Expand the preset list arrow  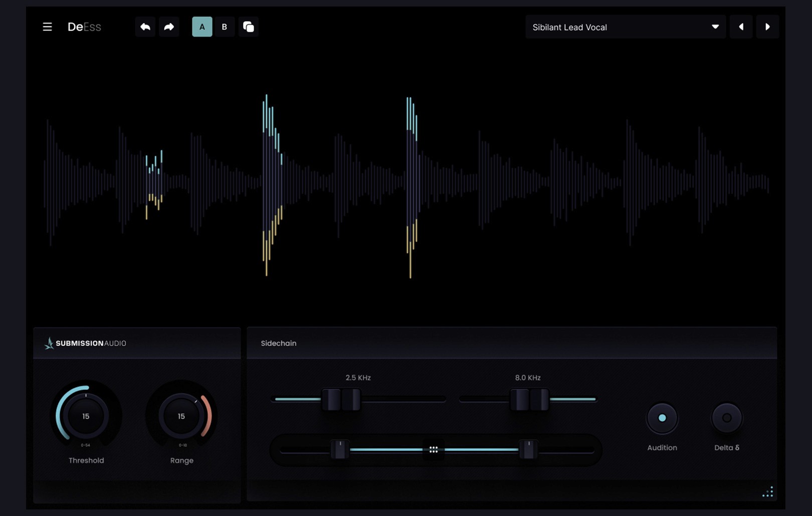tap(715, 27)
